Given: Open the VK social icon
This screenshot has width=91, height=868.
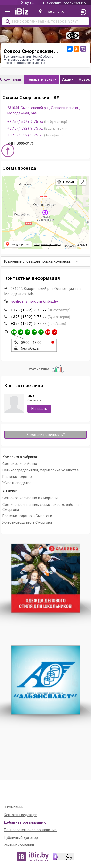Looking at the screenshot, I should (69, 49).
